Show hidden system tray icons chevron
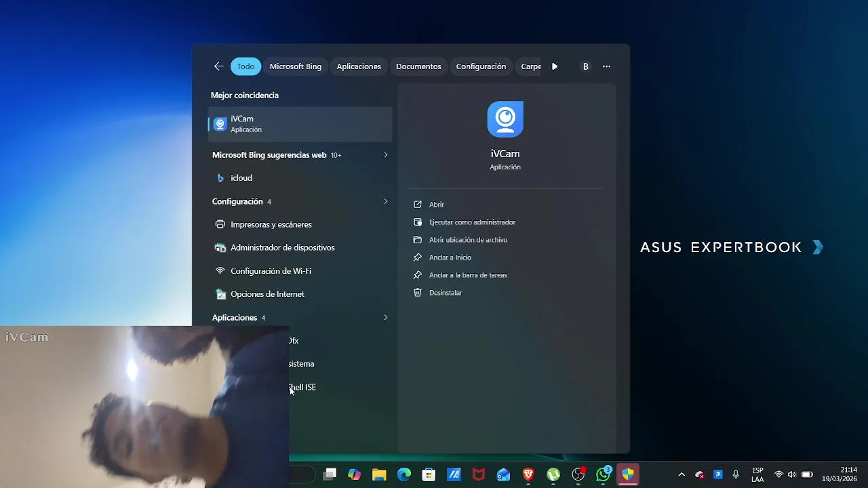The height and width of the screenshot is (488, 868). pyautogui.click(x=682, y=474)
